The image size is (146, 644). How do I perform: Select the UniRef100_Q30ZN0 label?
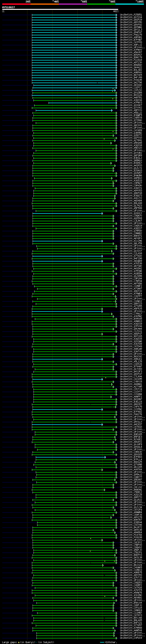131,595
